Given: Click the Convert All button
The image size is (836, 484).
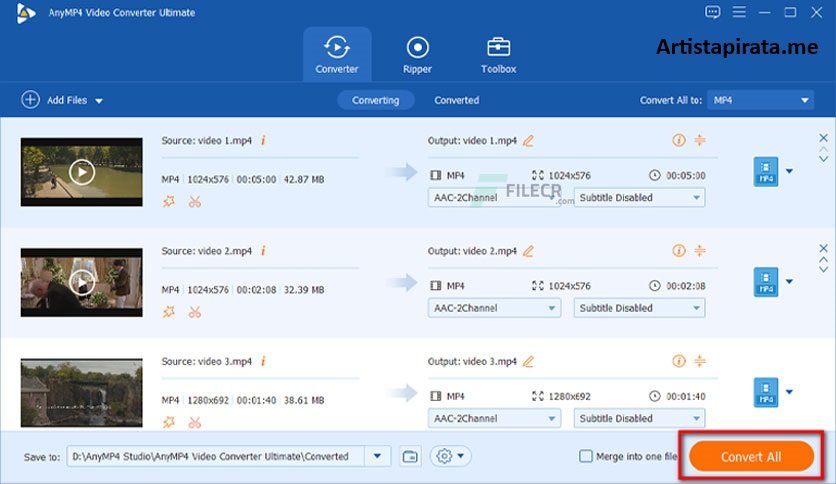Looking at the screenshot, I should pos(752,457).
